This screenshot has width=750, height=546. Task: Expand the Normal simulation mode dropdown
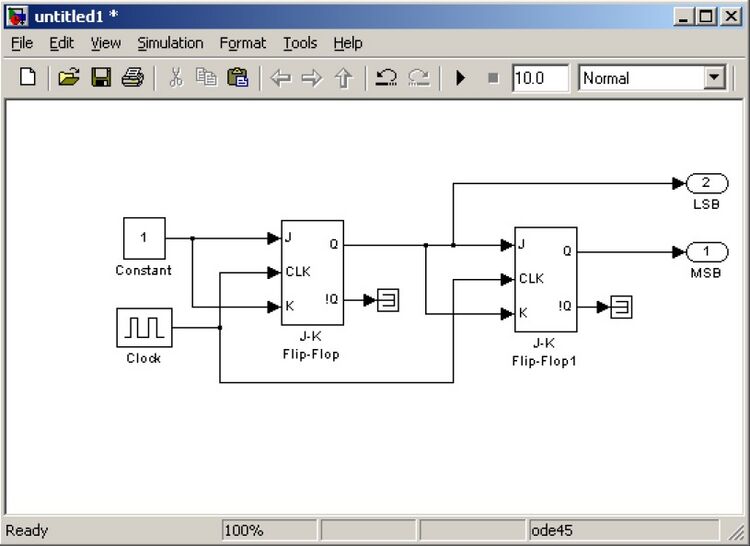pyautogui.click(x=714, y=78)
